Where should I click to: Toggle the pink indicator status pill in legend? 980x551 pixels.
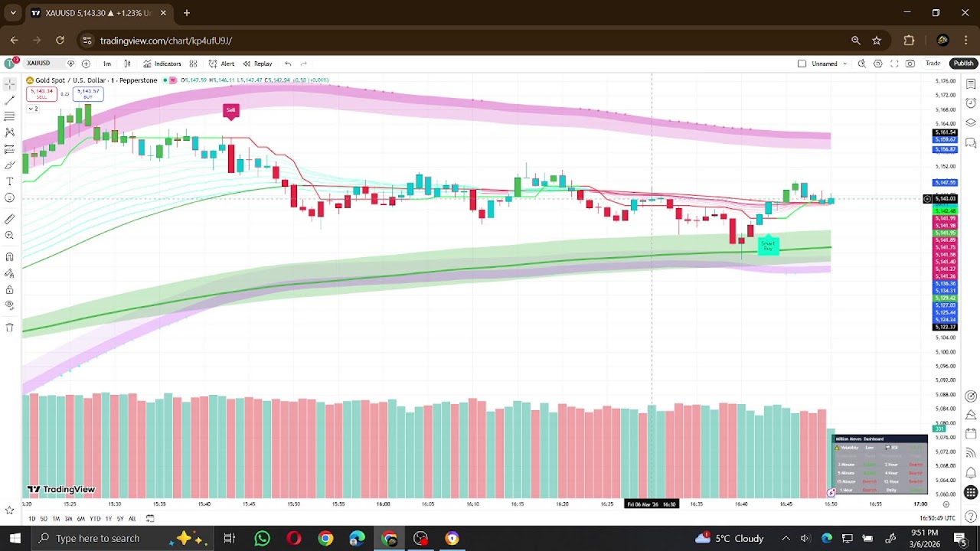point(173,80)
